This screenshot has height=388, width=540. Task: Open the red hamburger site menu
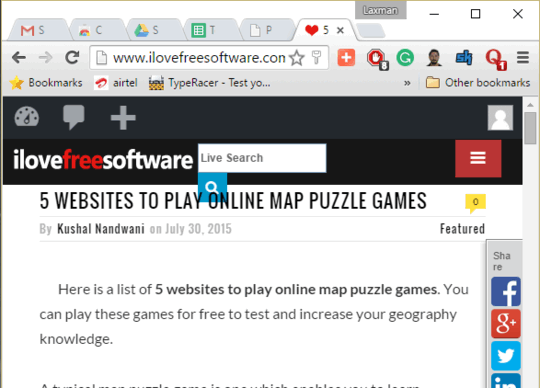478,158
